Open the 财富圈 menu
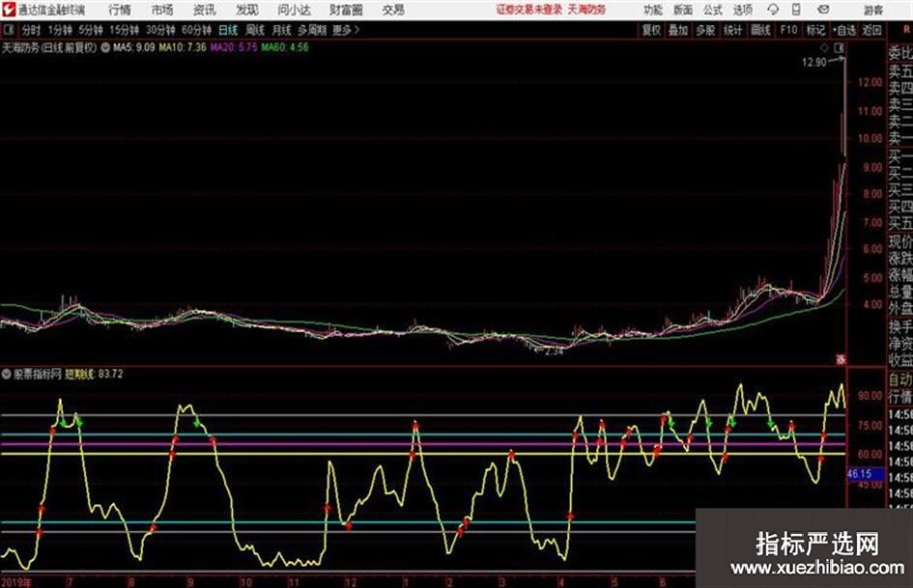This screenshot has height=588, width=913. coord(346,10)
